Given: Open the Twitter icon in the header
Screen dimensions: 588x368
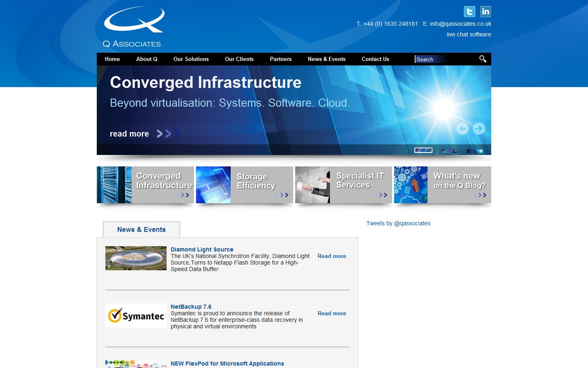Looking at the screenshot, I should point(470,11).
